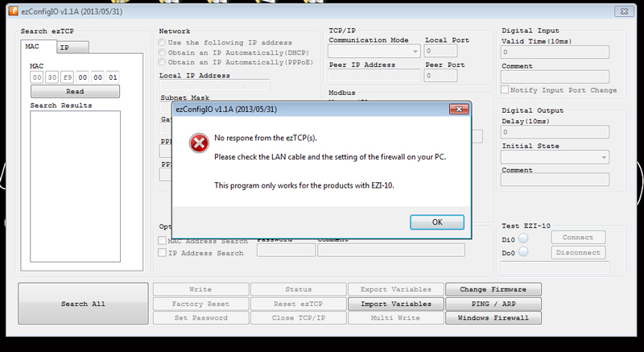Click the Valid Time(10ms) input field

[x=555, y=52]
